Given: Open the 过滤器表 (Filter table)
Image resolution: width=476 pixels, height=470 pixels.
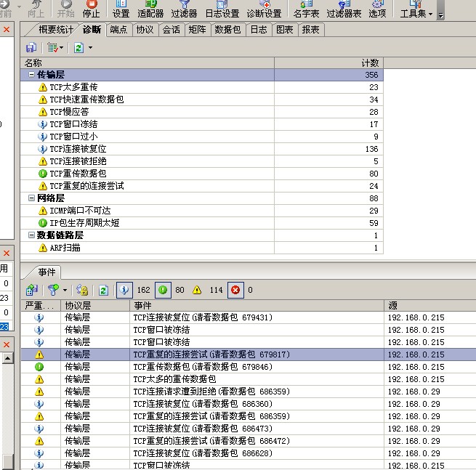Looking at the screenshot, I should (344, 9).
